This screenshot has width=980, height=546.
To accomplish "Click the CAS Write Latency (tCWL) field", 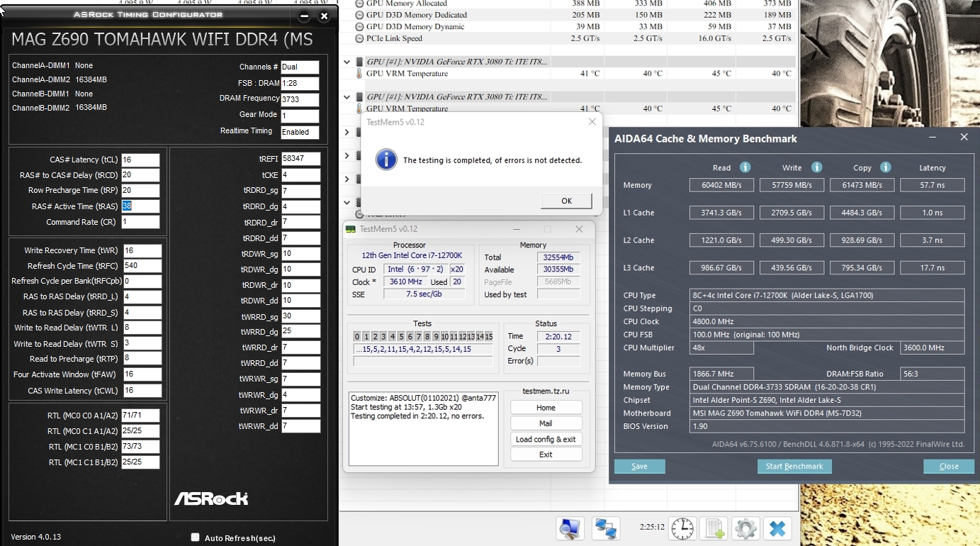I will click(x=142, y=391).
